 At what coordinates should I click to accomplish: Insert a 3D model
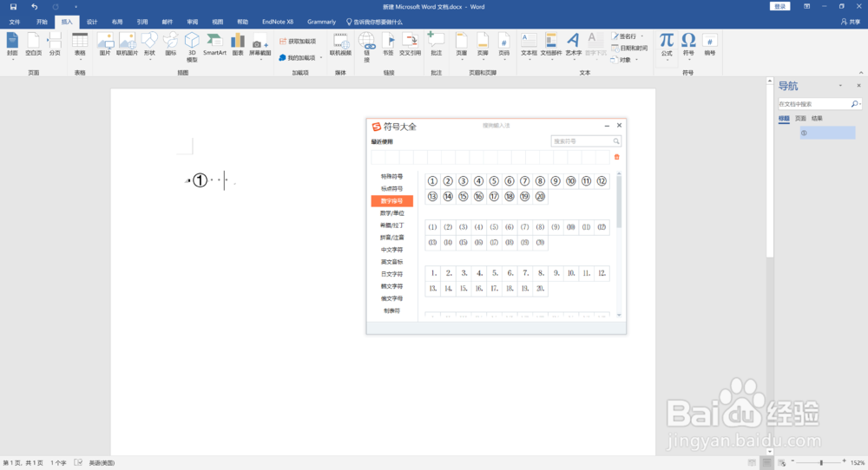point(192,47)
